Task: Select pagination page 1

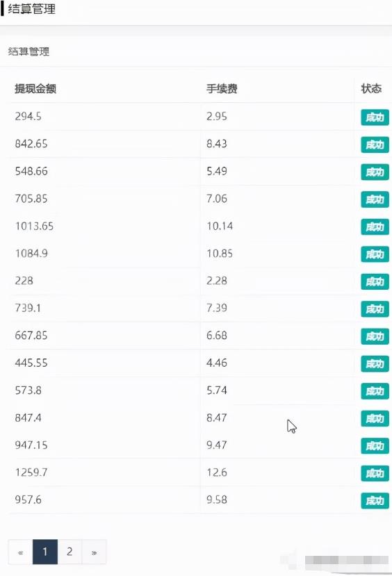Action: (45, 552)
